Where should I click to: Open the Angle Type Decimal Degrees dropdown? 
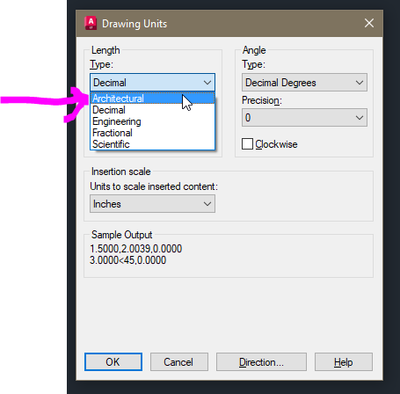pyautogui.click(x=305, y=82)
